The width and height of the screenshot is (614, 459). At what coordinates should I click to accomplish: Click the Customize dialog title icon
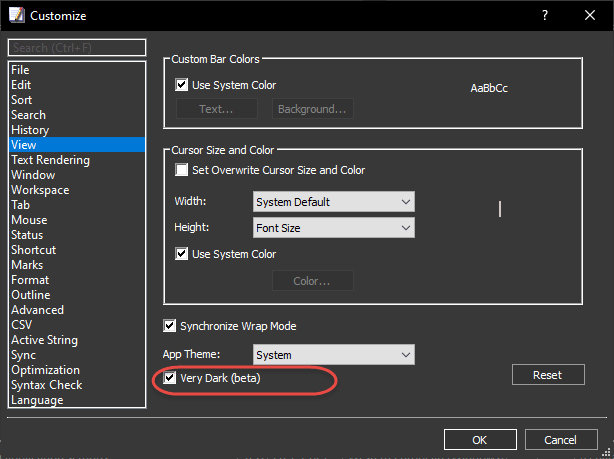(x=16, y=15)
